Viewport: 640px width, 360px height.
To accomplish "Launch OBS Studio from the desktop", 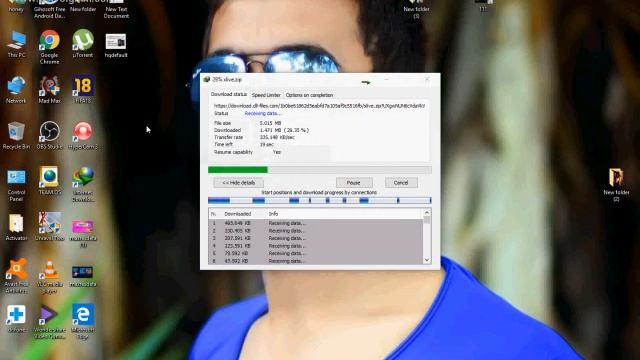I will pyautogui.click(x=49, y=136).
